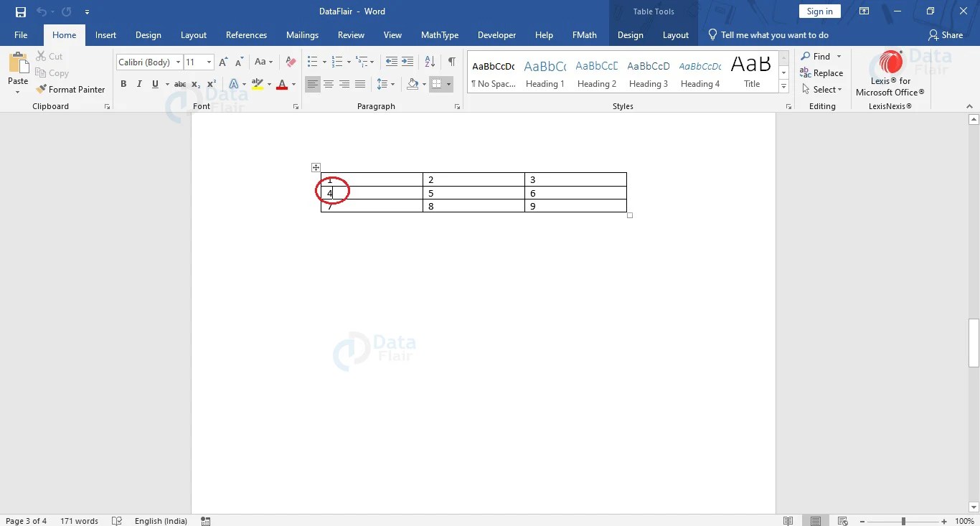The image size is (980, 526).
Task: Switch to the Insert ribbon tab
Action: (x=105, y=34)
